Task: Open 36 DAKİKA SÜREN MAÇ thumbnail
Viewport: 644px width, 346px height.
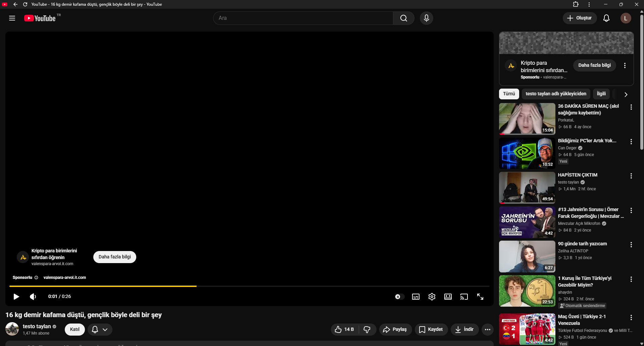Action: coord(527,119)
